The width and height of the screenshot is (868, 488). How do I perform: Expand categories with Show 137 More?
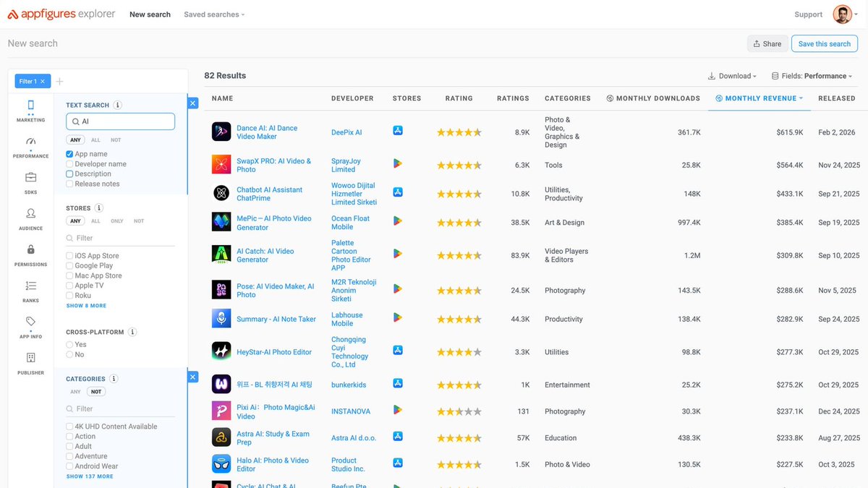click(x=90, y=476)
